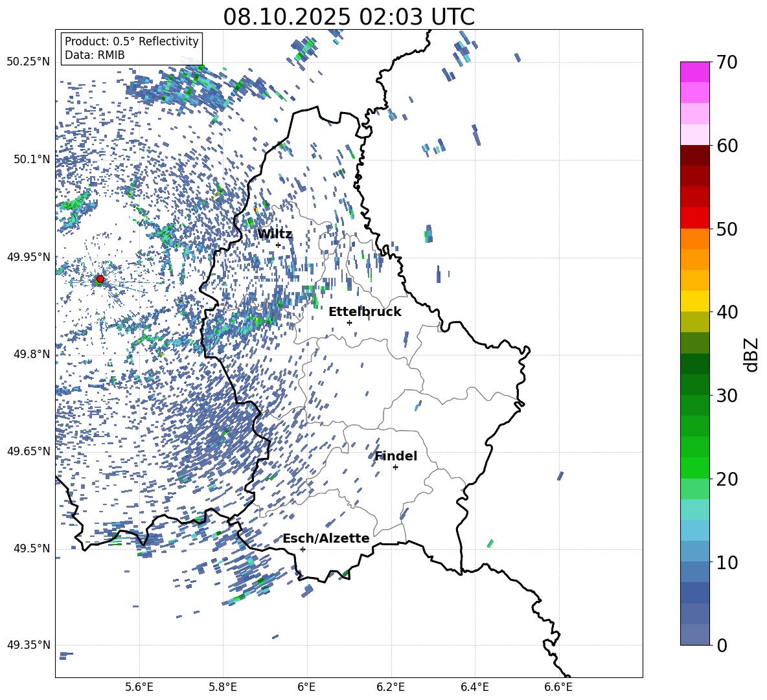Pick the dark maroon colorbar band below 60
Viewport: 767px width, 700px height.
click(694, 155)
